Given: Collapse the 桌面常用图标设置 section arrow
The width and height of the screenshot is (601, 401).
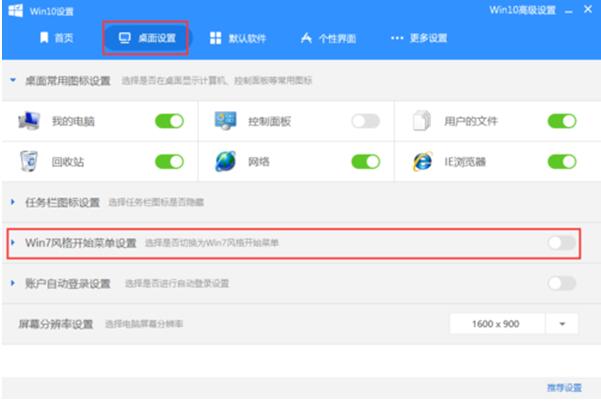Looking at the screenshot, I should pos(13,80).
